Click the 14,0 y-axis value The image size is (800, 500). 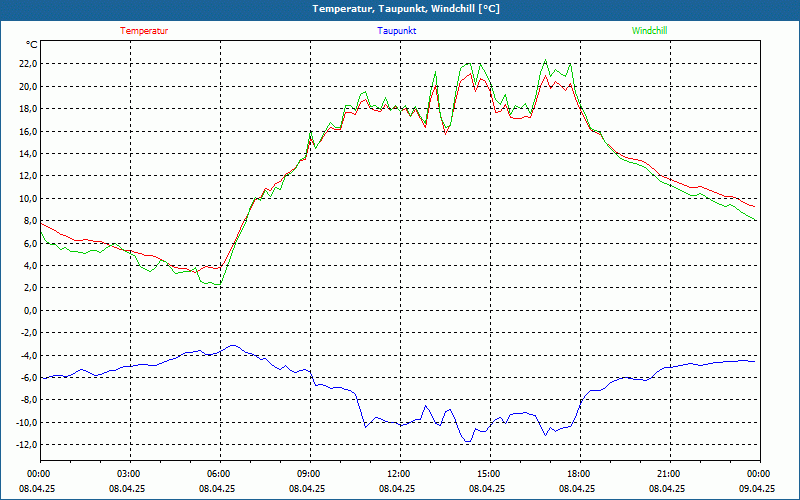click(x=28, y=154)
